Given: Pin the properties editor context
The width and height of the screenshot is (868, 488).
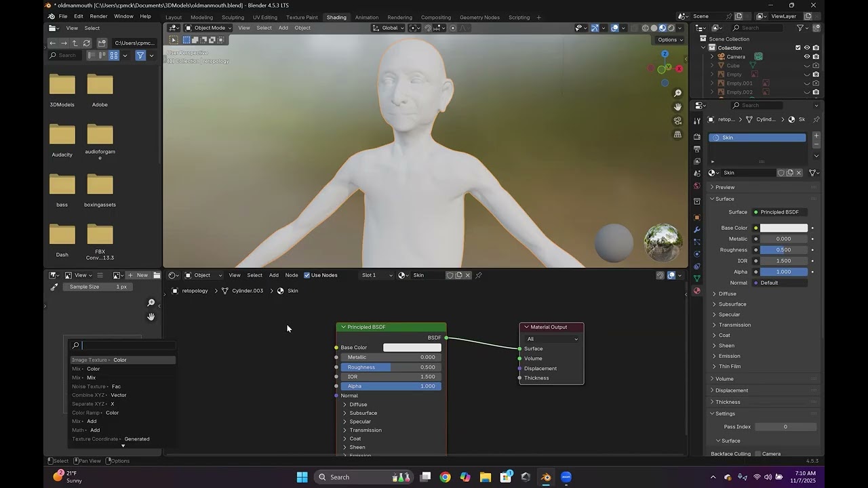Looking at the screenshot, I should [x=816, y=119].
